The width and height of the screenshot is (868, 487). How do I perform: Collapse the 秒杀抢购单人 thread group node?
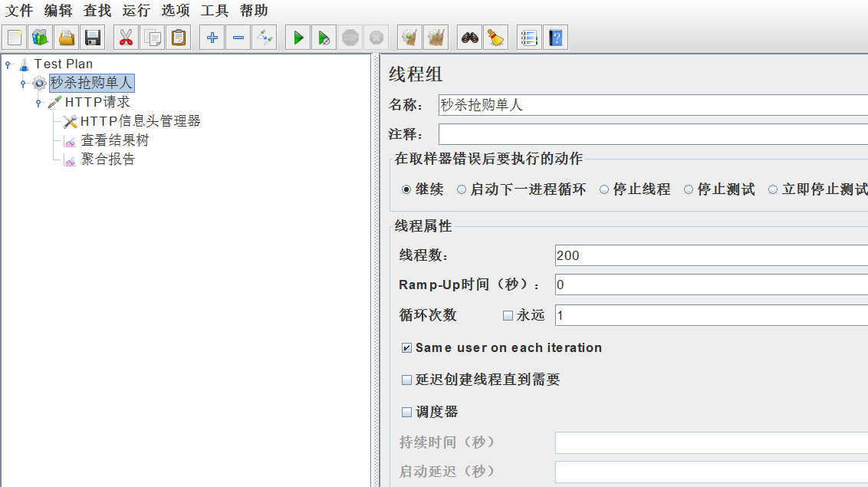[x=23, y=83]
